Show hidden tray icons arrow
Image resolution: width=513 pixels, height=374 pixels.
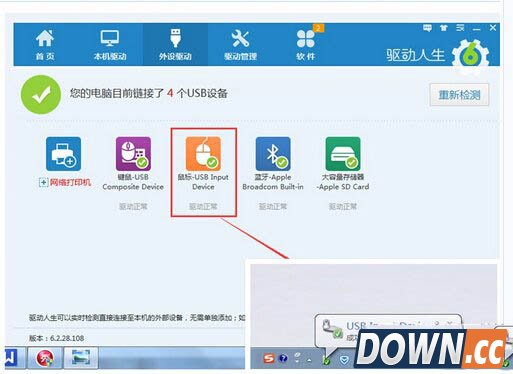click(309, 360)
